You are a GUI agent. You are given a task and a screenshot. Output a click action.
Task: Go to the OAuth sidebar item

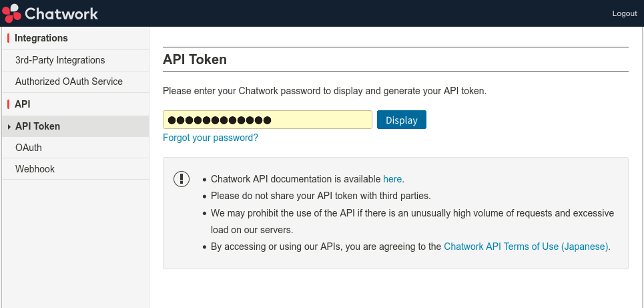point(29,148)
